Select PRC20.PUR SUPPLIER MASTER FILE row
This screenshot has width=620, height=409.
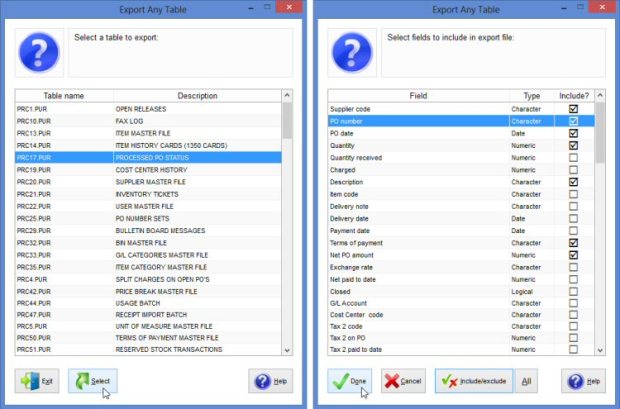(x=148, y=182)
